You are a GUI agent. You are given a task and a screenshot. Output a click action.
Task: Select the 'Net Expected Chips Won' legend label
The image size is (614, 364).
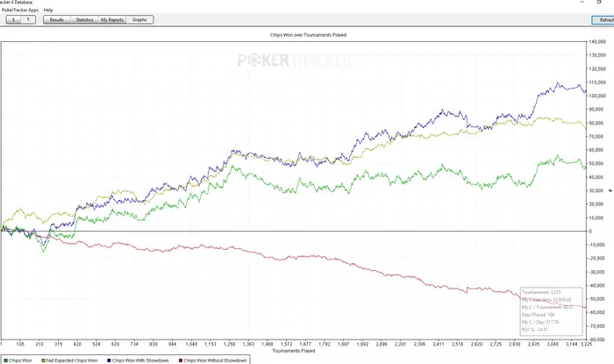[72, 360]
